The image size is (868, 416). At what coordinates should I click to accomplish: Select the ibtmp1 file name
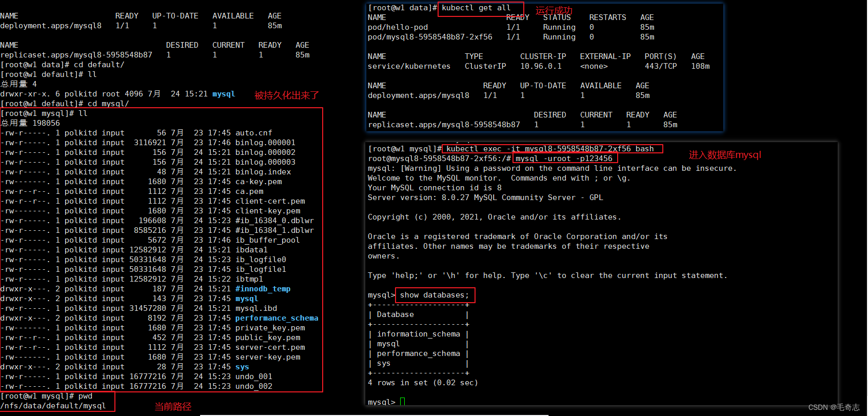pyautogui.click(x=249, y=279)
